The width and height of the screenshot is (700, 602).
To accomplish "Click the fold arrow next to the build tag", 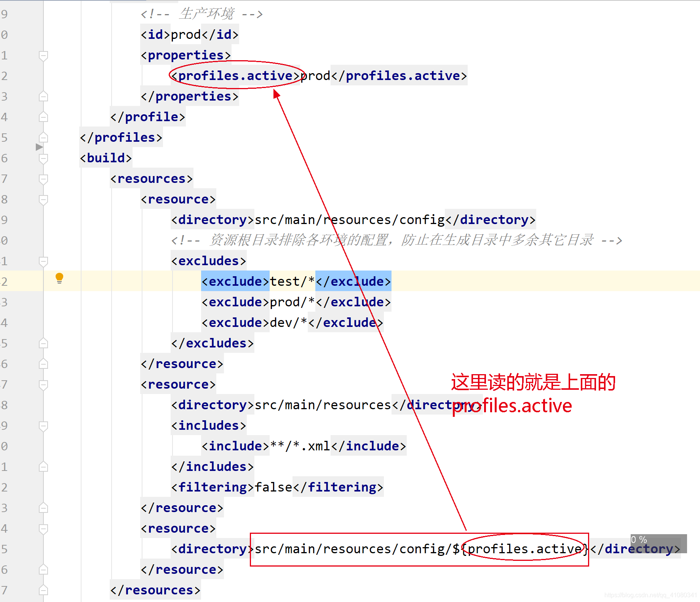I will point(43,158).
